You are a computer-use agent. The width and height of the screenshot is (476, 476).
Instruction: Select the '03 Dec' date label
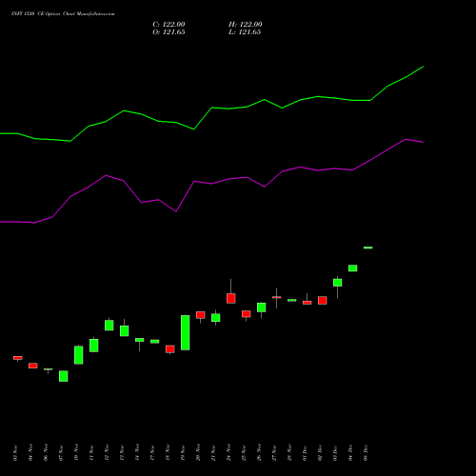coord(335,453)
